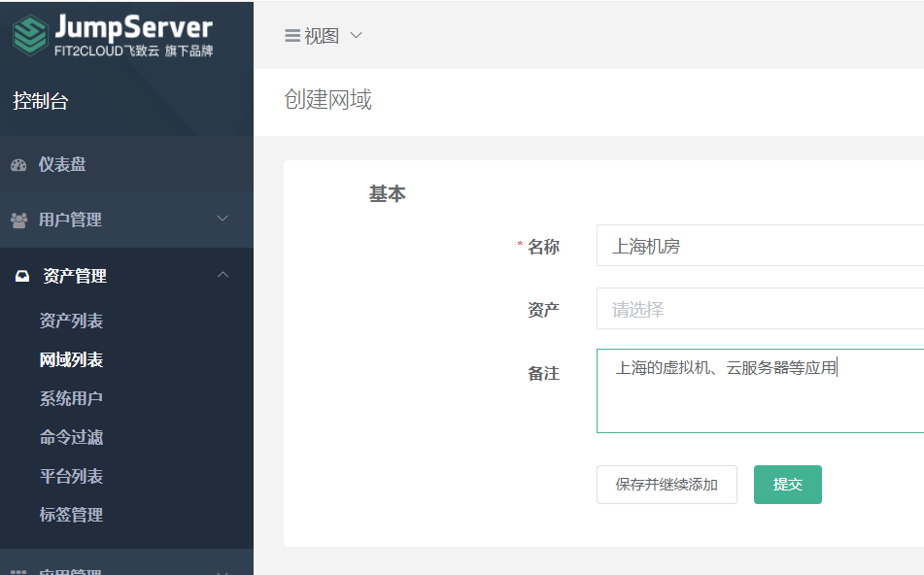Click the 控制台 heading in sidebar
The image size is (924, 575).
(41, 101)
